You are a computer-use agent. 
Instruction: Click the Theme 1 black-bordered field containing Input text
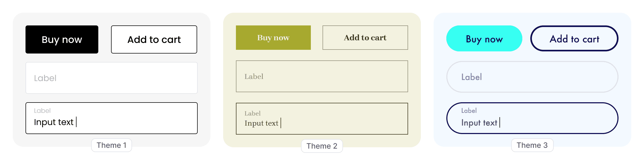(112, 118)
